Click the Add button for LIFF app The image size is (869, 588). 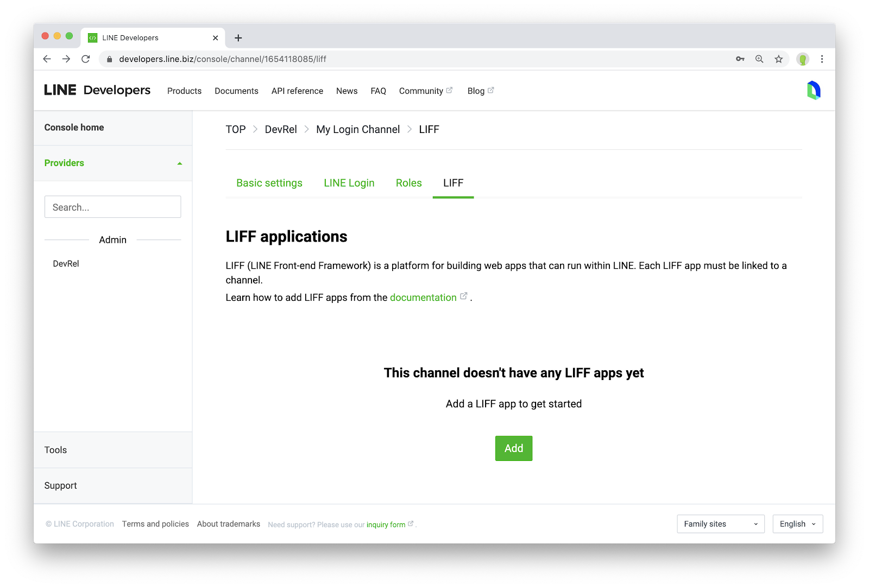click(x=513, y=448)
